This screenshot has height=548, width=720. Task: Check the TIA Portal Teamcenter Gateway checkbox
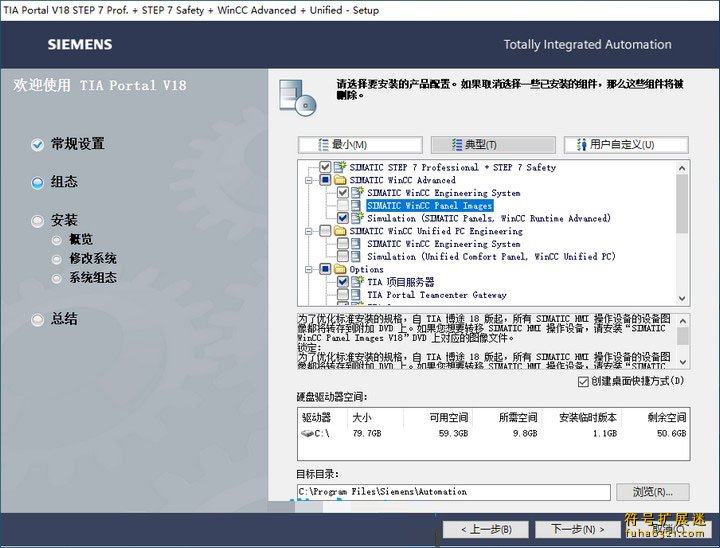click(x=343, y=294)
